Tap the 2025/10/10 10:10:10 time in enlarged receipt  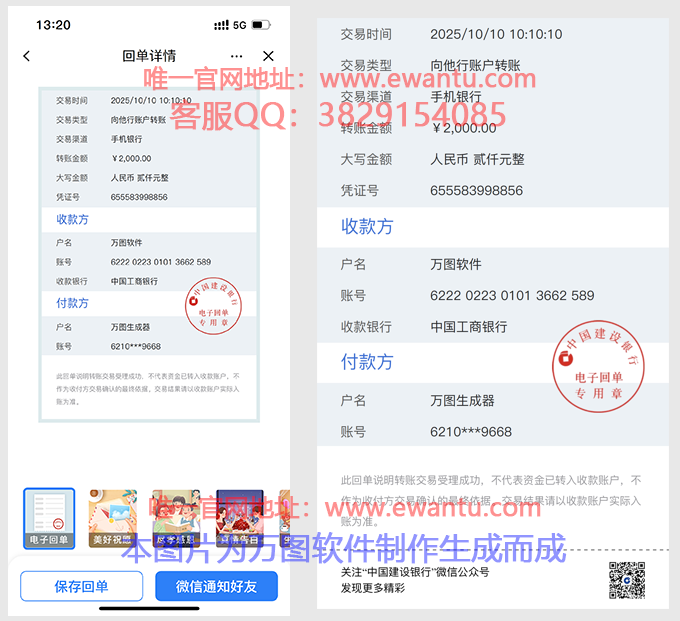coord(496,34)
